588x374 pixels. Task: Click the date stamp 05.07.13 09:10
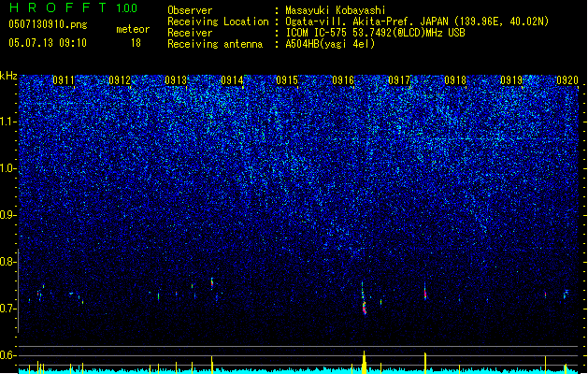(x=48, y=43)
